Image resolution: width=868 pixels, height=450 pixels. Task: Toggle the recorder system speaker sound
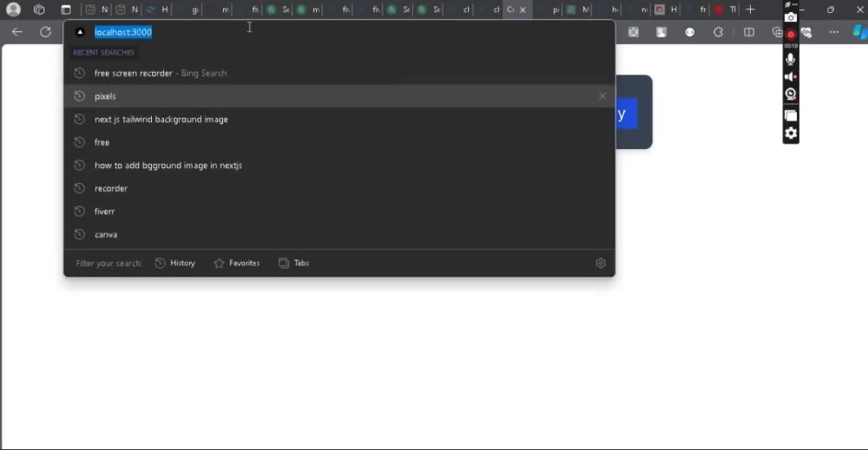click(x=791, y=77)
